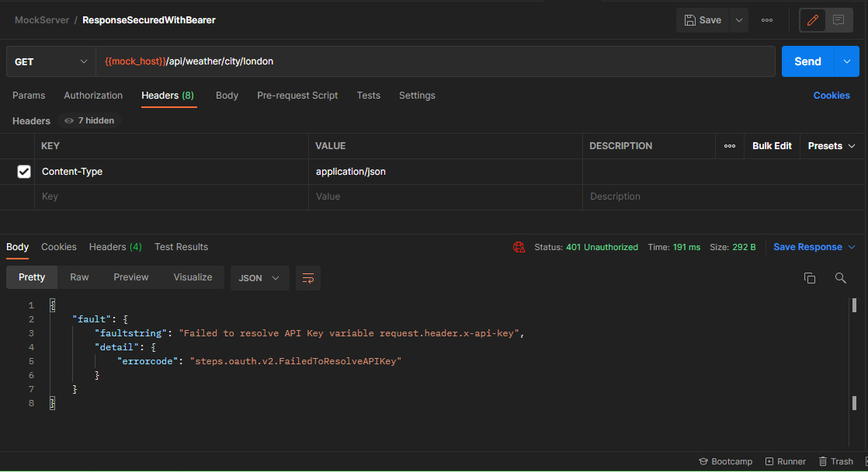Click the network globe warning icon

(x=519, y=248)
